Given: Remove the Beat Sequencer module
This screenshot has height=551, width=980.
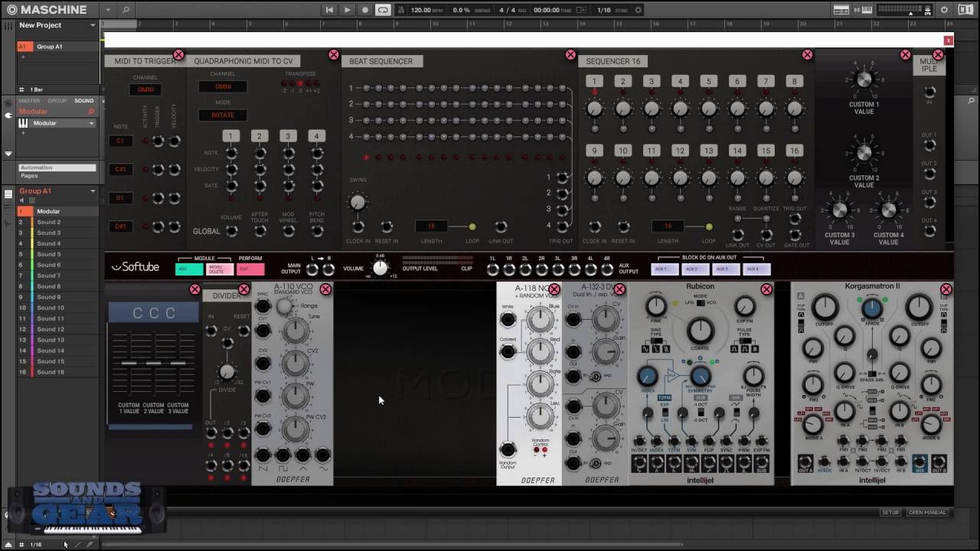Looking at the screenshot, I should click(x=570, y=55).
